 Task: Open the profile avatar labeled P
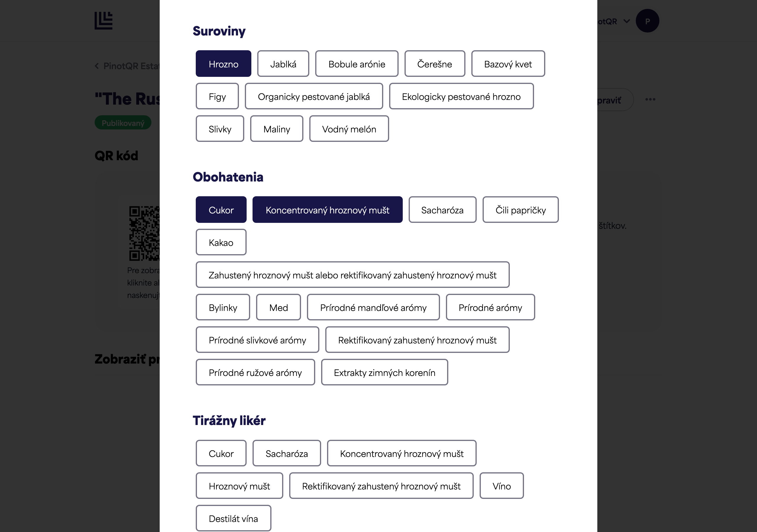[x=647, y=21]
